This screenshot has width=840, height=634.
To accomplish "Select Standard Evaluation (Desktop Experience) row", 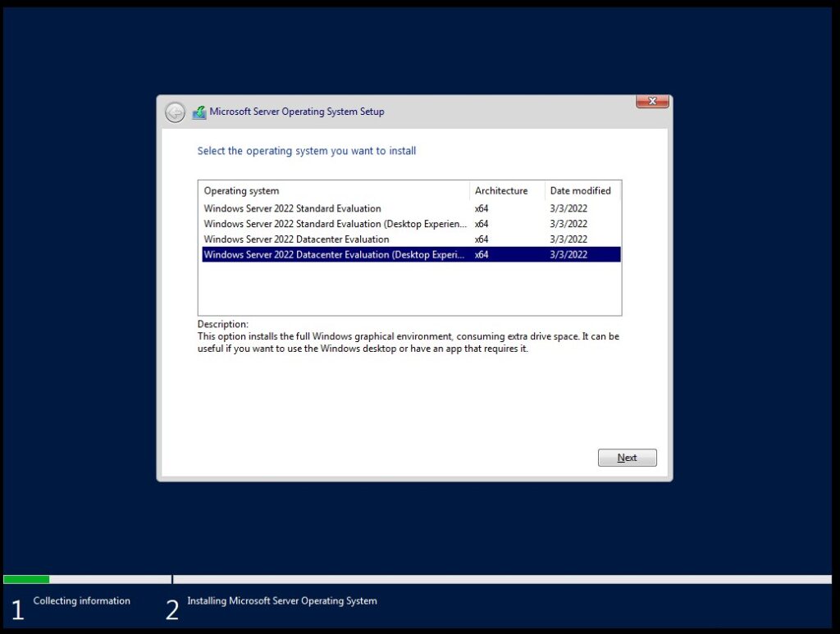I will [411, 224].
